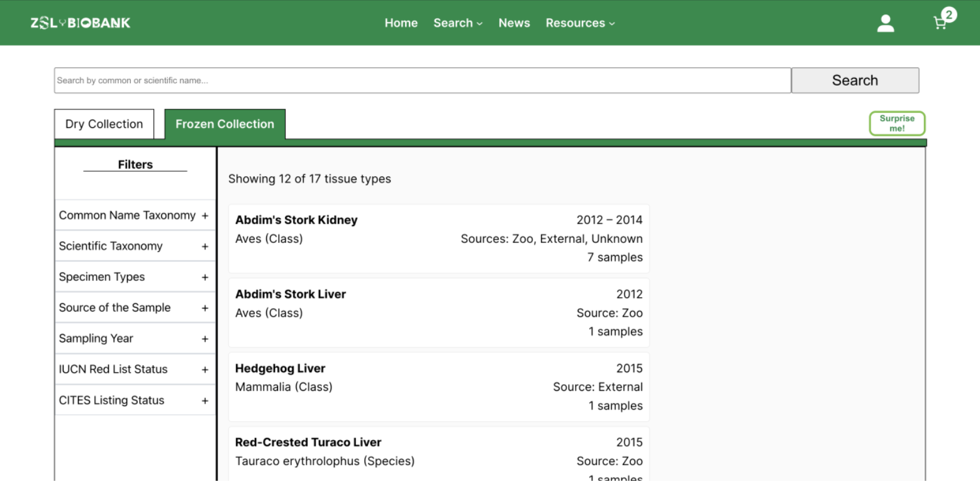This screenshot has width=980, height=481.
Task: Click 'Aves (Class)' under Abdim's Stork Liver
Action: (269, 313)
